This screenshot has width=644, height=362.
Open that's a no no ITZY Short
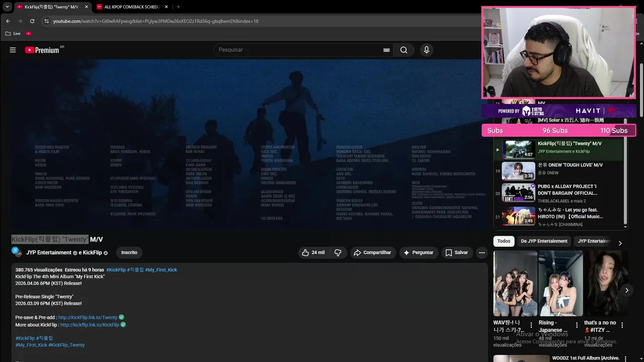click(606, 283)
